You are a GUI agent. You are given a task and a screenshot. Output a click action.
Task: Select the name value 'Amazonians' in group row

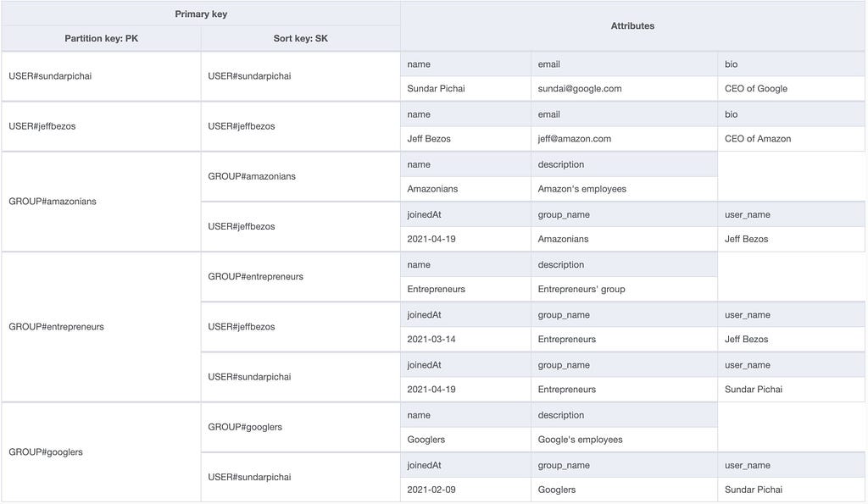(x=465, y=189)
